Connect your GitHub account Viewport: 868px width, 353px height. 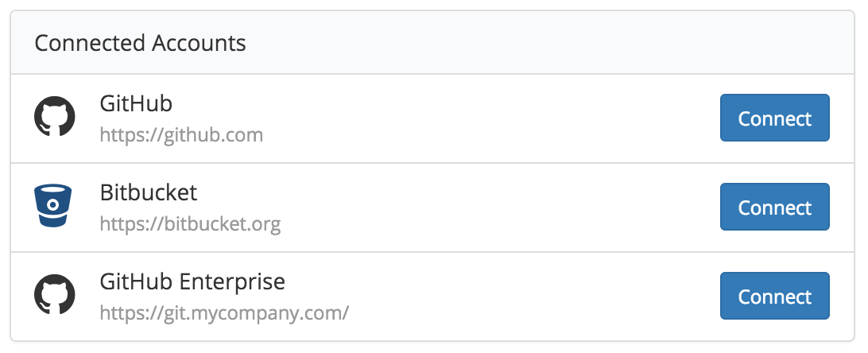(774, 118)
